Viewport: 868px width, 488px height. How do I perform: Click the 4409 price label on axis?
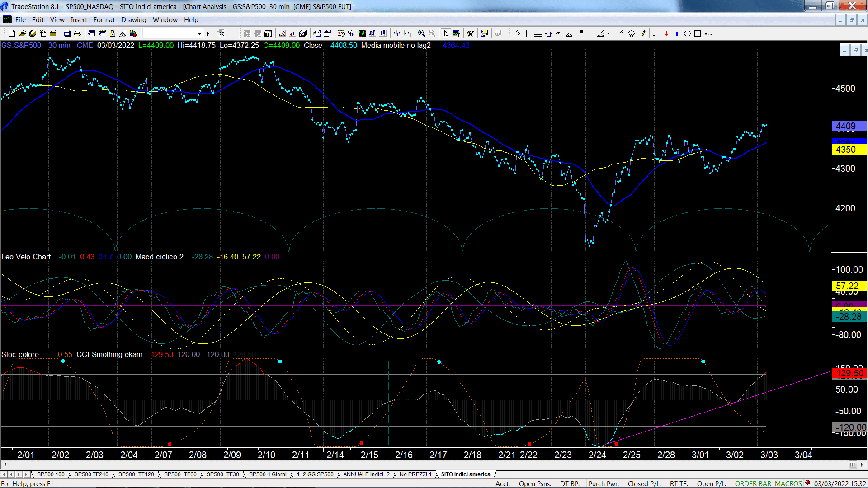(849, 126)
